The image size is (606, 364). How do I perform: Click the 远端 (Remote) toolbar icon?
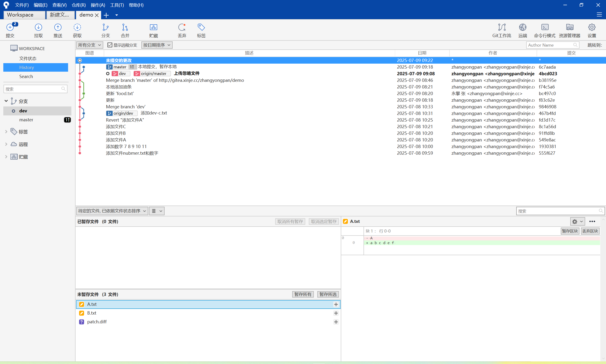(x=523, y=30)
